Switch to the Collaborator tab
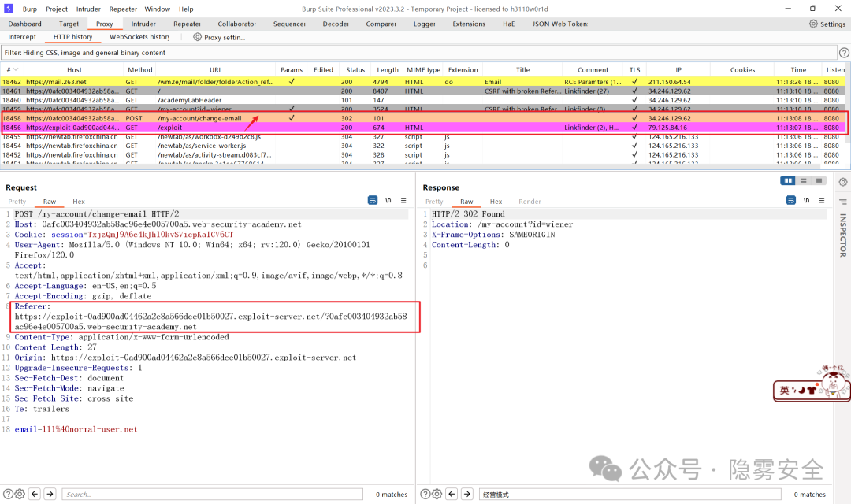 (x=236, y=24)
